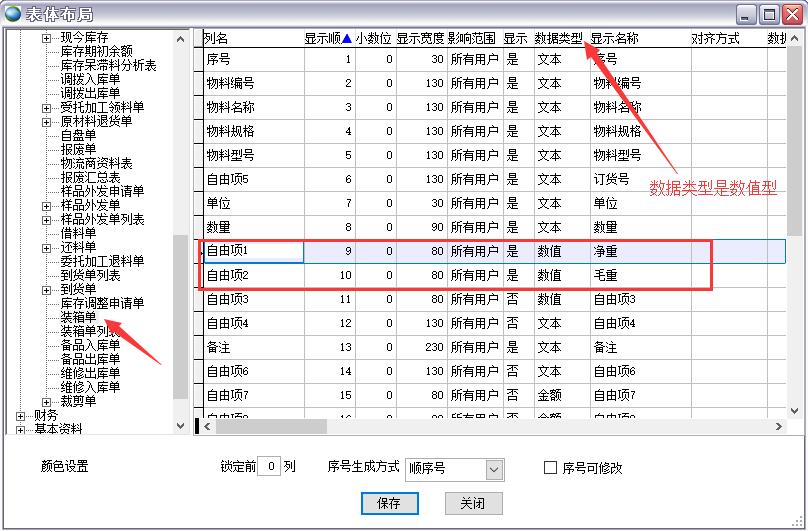Click the tree panel scroll-up arrow
Screen dimensions: 808x531
[181, 39]
